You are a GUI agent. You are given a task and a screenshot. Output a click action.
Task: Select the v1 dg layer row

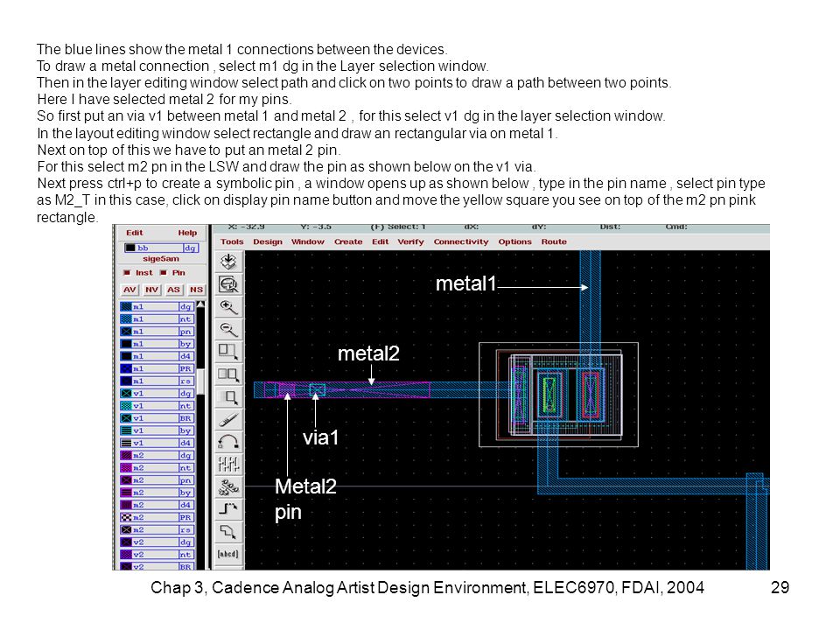pyautogui.click(x=157, y=394)
